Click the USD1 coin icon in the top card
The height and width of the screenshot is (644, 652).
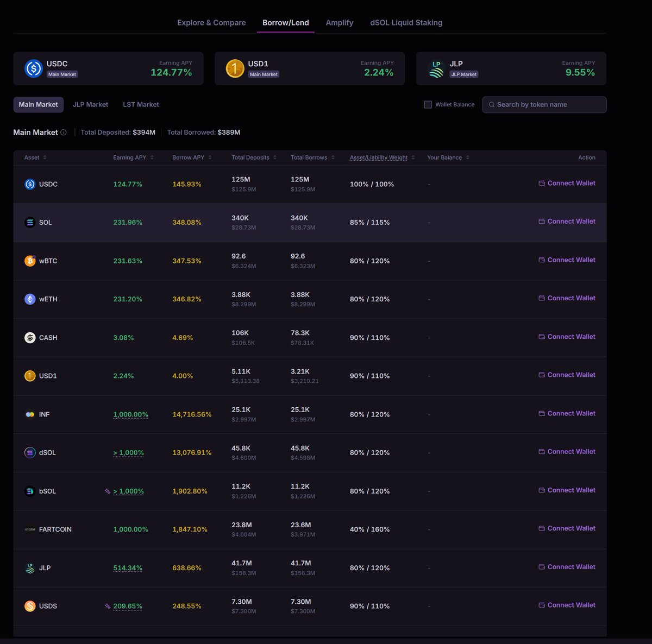235,68
